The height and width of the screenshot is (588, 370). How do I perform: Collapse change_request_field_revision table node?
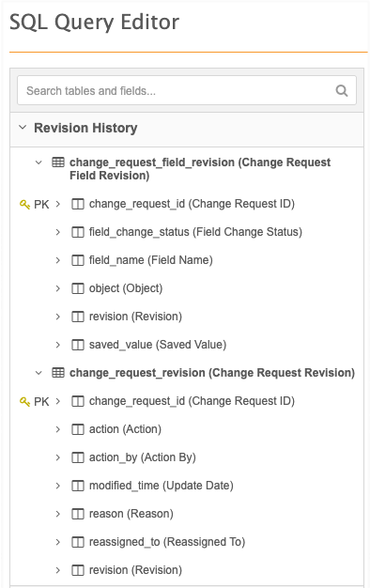coord(39,162)
